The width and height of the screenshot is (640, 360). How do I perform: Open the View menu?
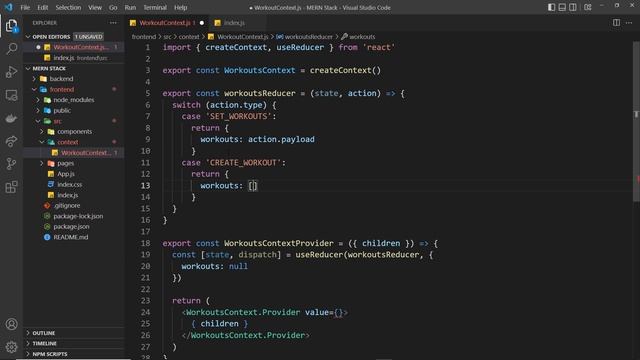coord(95,7)
